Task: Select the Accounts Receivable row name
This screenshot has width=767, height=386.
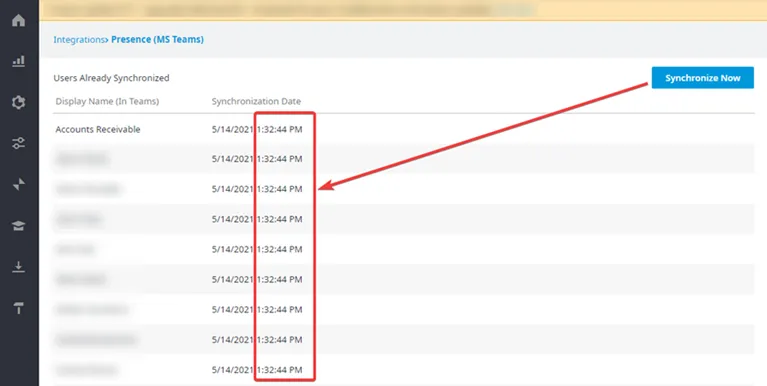Action: click(x=98, y=129)
